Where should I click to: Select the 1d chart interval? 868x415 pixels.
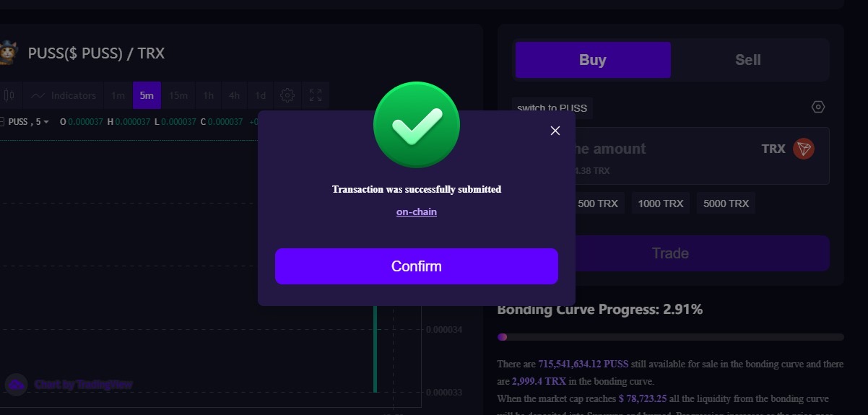point(260,95)
